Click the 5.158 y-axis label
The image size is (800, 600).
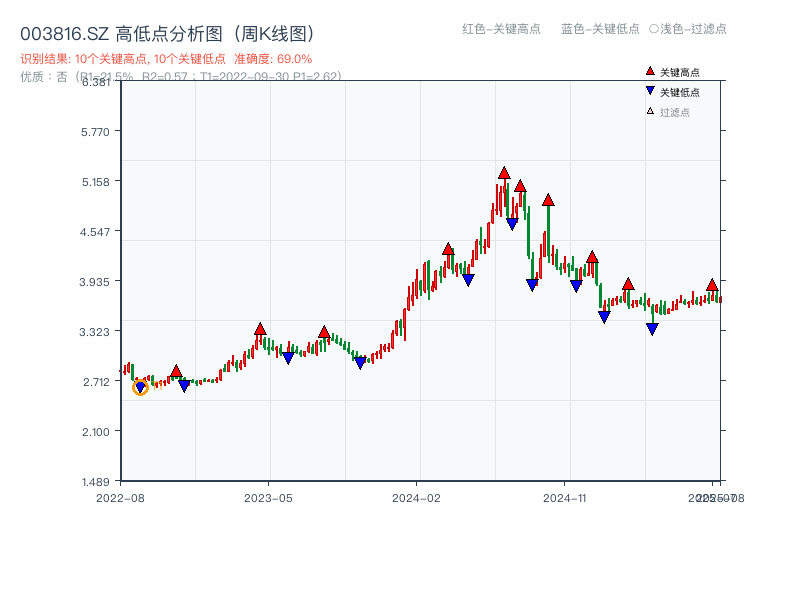point(95,182)
